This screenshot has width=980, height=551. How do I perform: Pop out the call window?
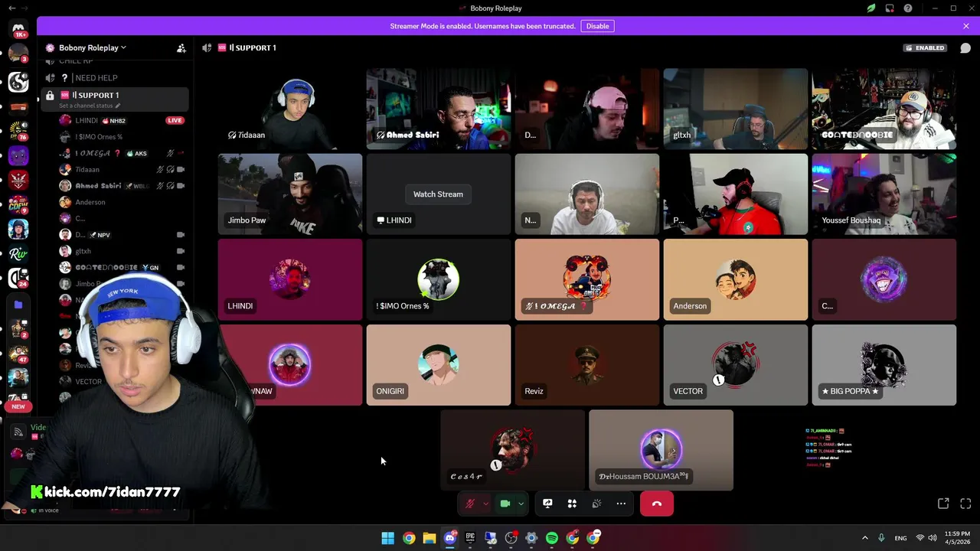point(943,504)
